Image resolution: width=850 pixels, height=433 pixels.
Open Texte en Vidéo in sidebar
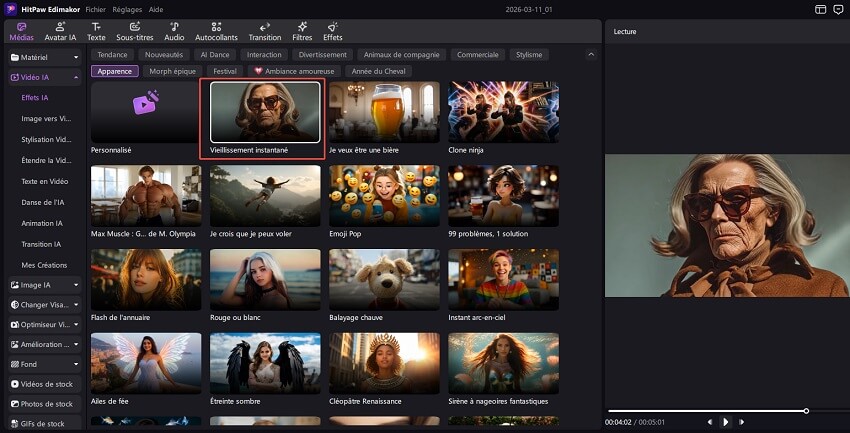pos(44,182)
